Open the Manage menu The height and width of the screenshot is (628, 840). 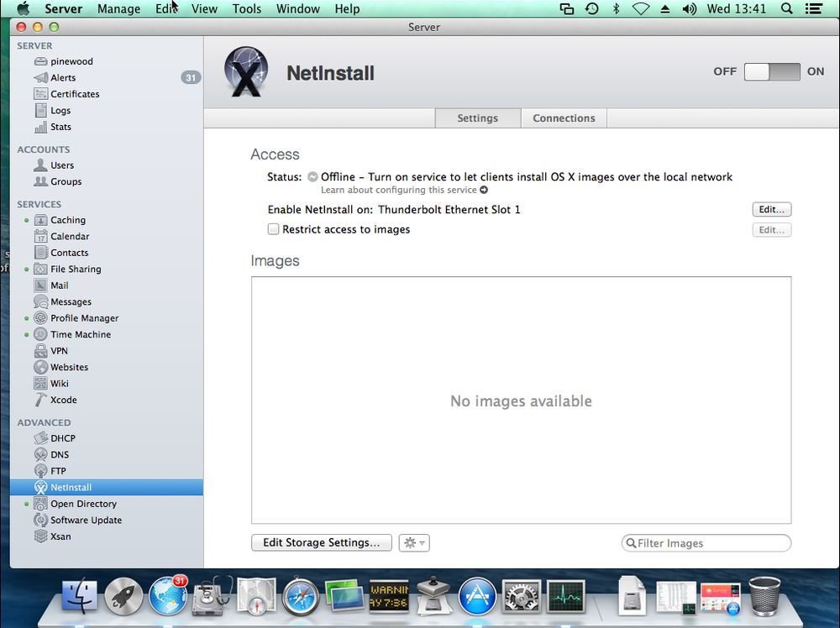pyautogui.click(x=119, y=8)
